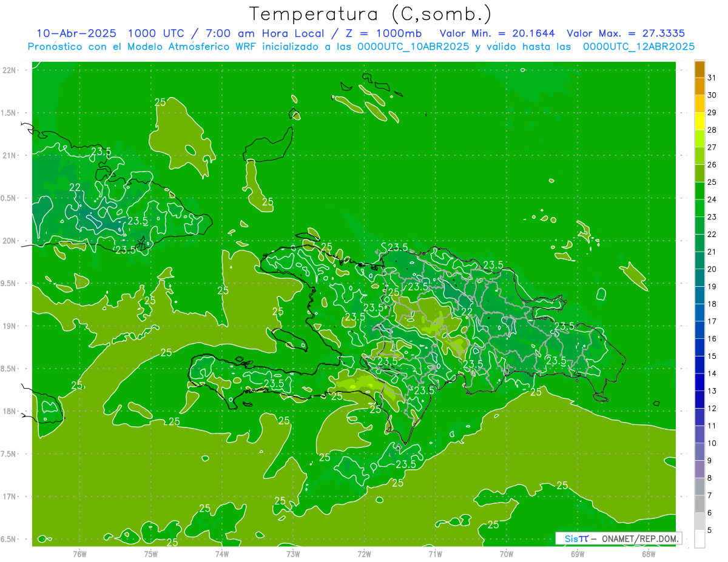
Task: Click the legend scale value '14'
Action: tap(712, 373)
